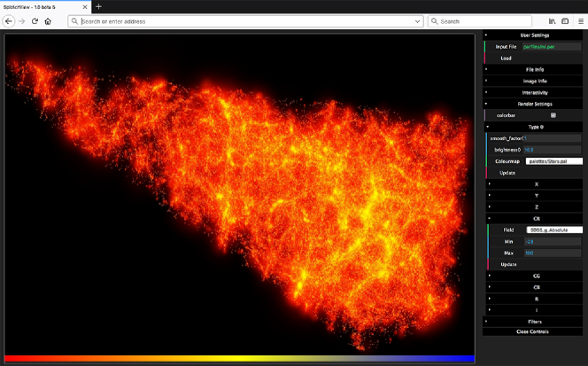
Task: Collapse the Render Settings section
Action: [532, 104]
